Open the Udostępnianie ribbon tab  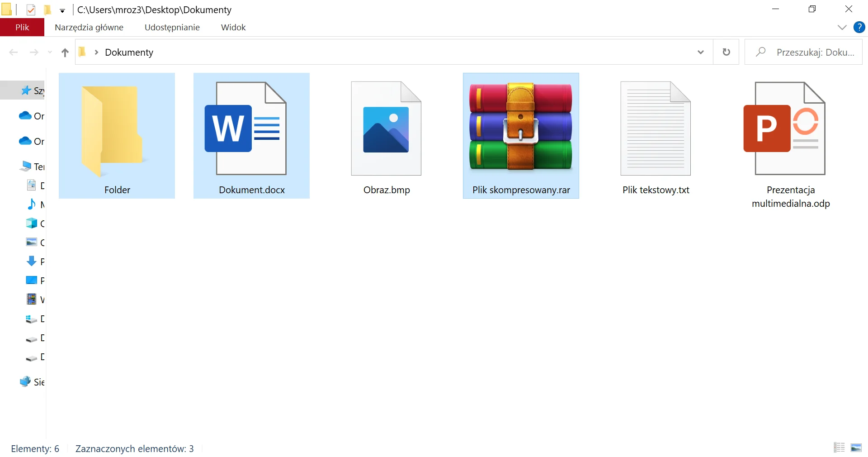coord(172,27)
